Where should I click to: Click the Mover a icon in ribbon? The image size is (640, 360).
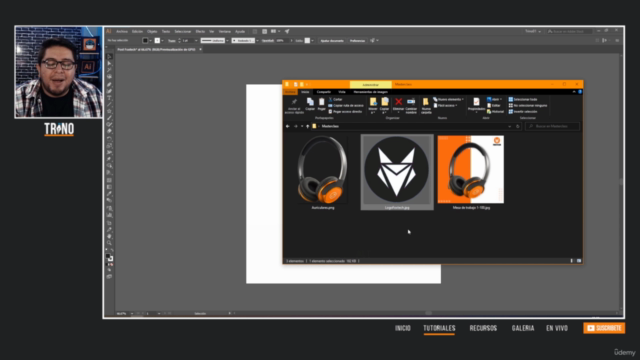click(373, 102)
